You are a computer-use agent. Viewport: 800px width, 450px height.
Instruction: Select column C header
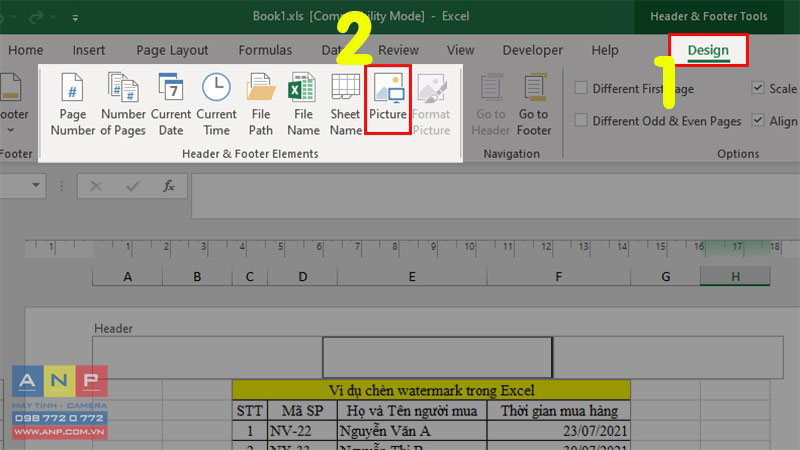249,277
